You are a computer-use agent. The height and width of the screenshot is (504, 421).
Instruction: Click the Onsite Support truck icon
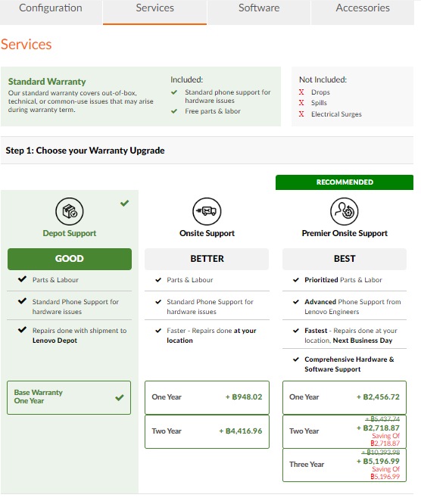click(x=207, y=211)
